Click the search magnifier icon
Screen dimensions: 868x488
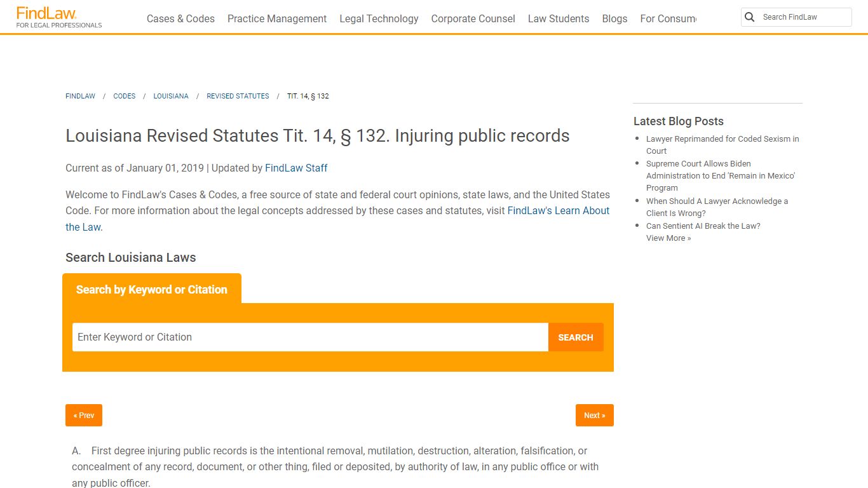pos(750,17)
